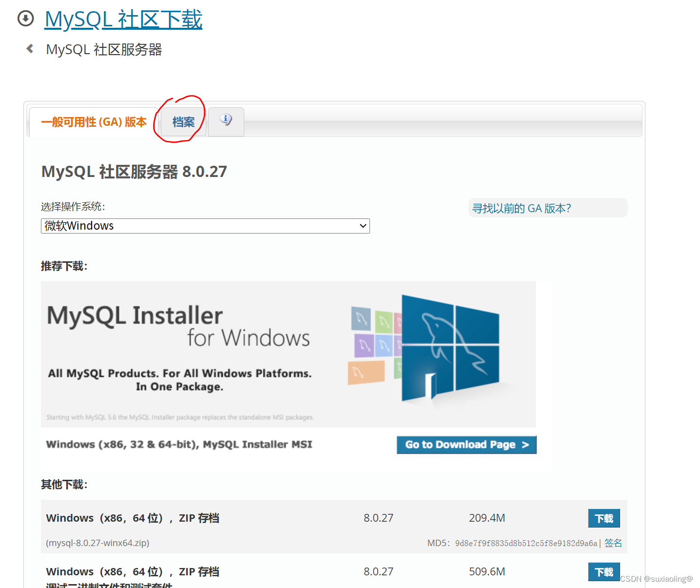The height and width of the screenshot is (588, 700).
Task: Select the text (mysql-8.0.27-winx64.zip)
Action: tap(97, 543)
